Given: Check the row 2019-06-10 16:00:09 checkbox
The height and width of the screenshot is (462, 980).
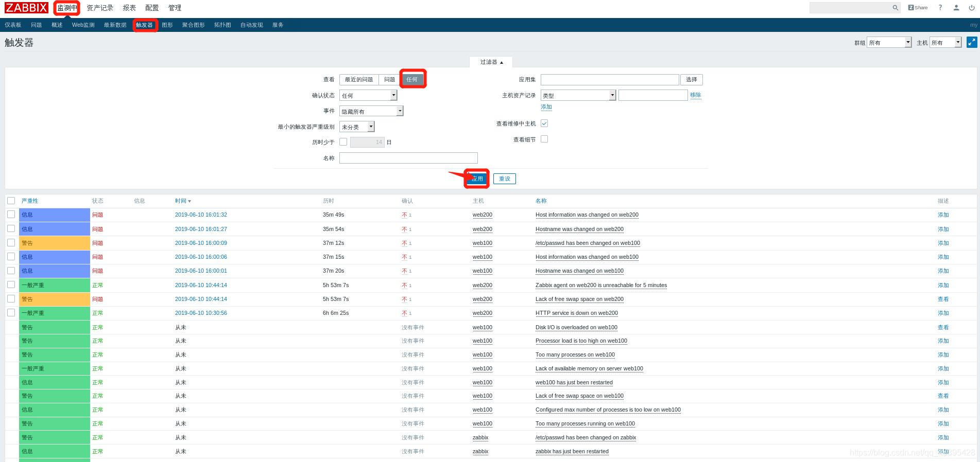Looking at the screenshot, I should [11, 242].
